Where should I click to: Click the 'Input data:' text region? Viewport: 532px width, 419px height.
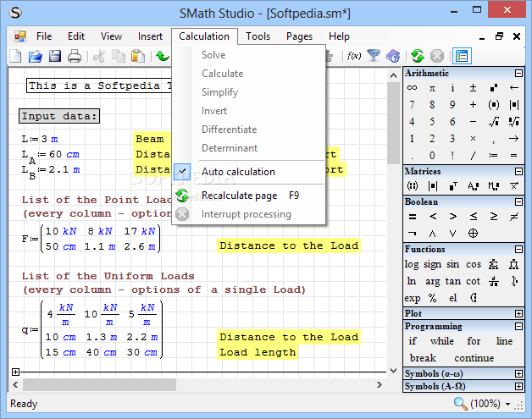coord(59,116)
